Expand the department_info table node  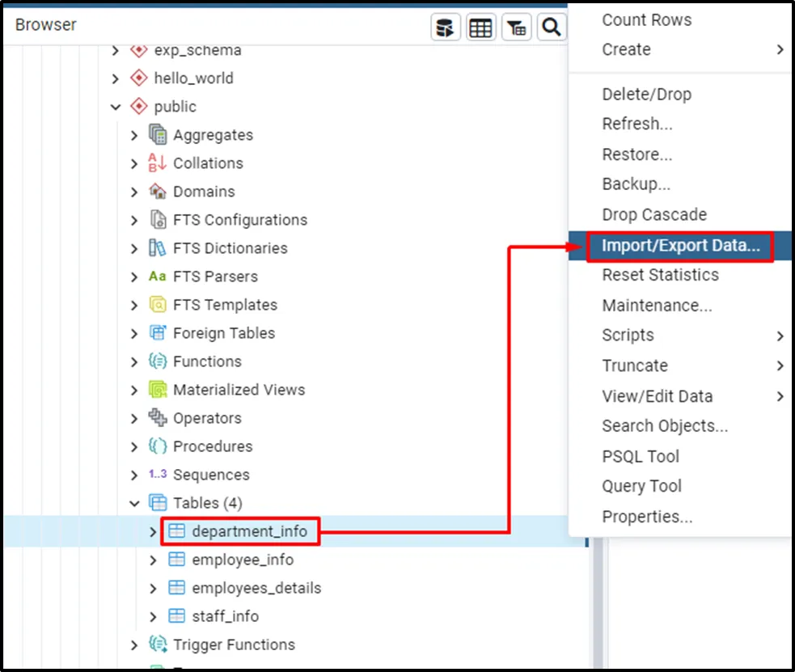[x=154, y=532]
